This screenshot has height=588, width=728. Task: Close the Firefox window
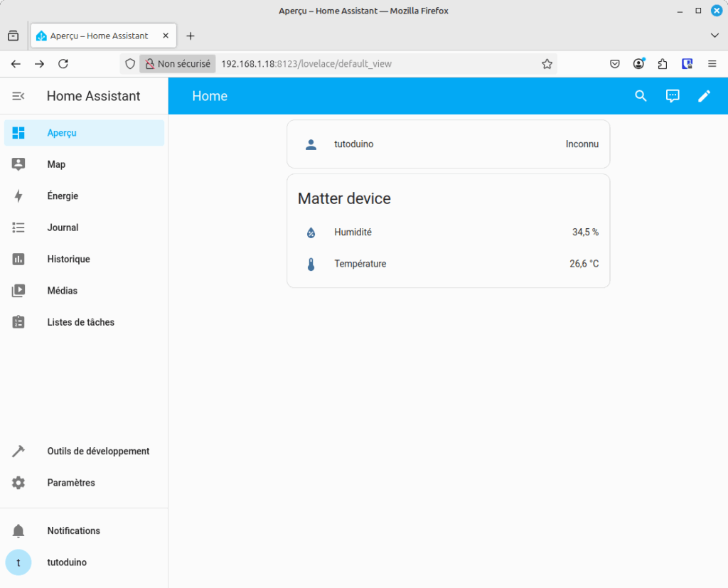(x=717, y=11)
